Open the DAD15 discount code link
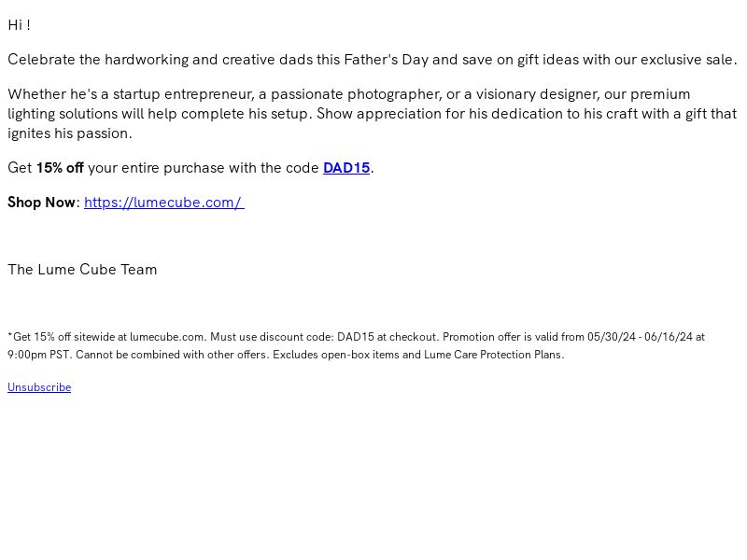This screenshot has height=560, width=747. (346, 168)
